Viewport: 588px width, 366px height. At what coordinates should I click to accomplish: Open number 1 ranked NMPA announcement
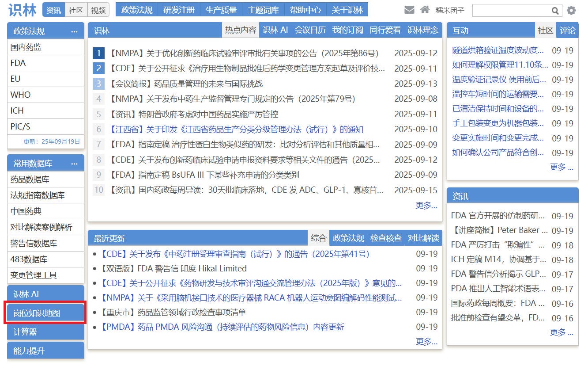pyautogui.click(x=243, y=53)
